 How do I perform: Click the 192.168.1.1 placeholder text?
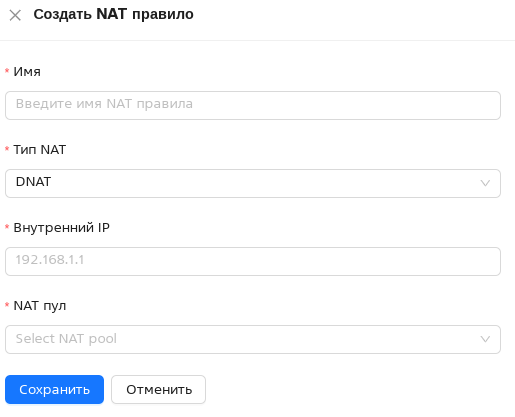click(x=50, y=260)
